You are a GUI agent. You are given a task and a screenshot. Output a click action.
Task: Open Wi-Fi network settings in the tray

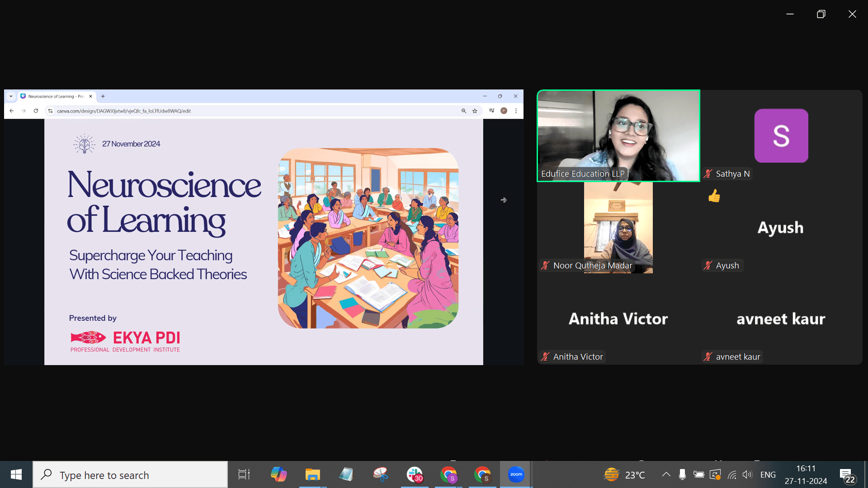click(732, 474)
